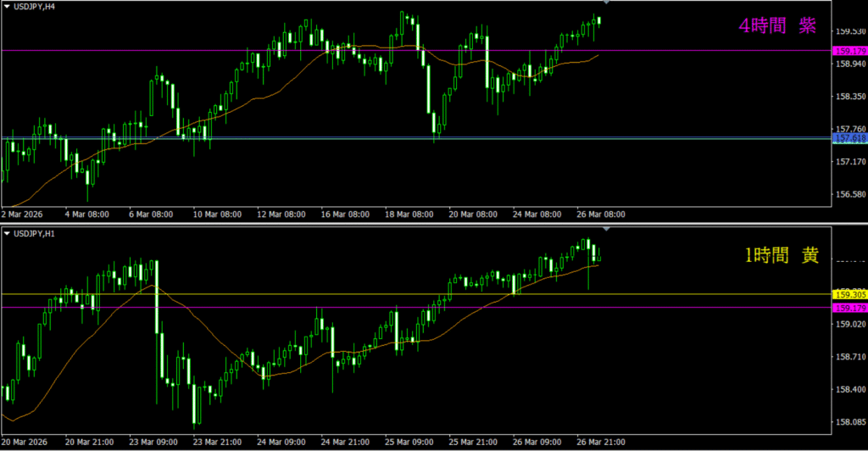
Task: Open the USDJPY,H4 chart dropdown triangle
Action: [x=7, y=7]
